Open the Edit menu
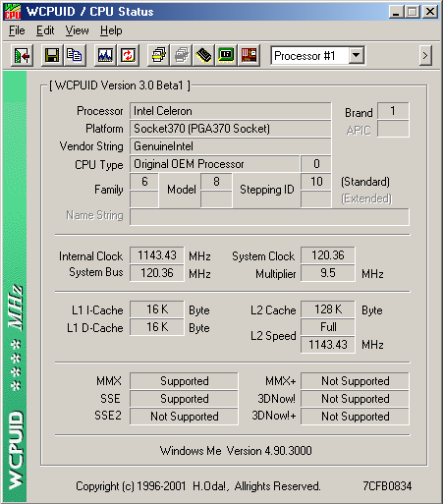Image resolution: width=444 pixels, height=504 pixels. tap(45, 30)
